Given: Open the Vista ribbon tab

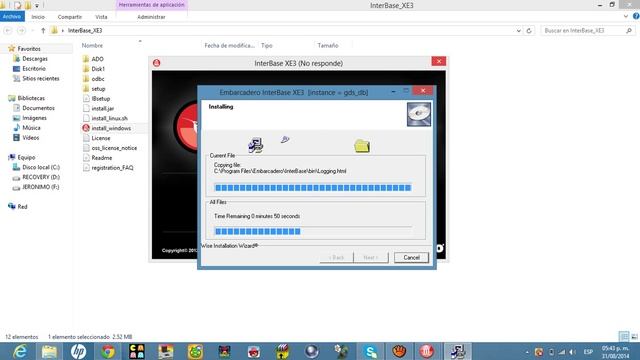Looking at the screenshot, I should (101, 17).
